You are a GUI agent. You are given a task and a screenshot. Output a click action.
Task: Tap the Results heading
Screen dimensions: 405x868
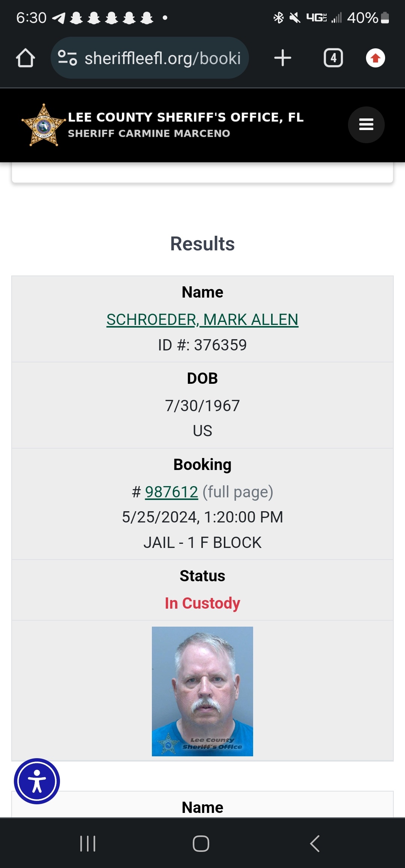coord(202,244)
